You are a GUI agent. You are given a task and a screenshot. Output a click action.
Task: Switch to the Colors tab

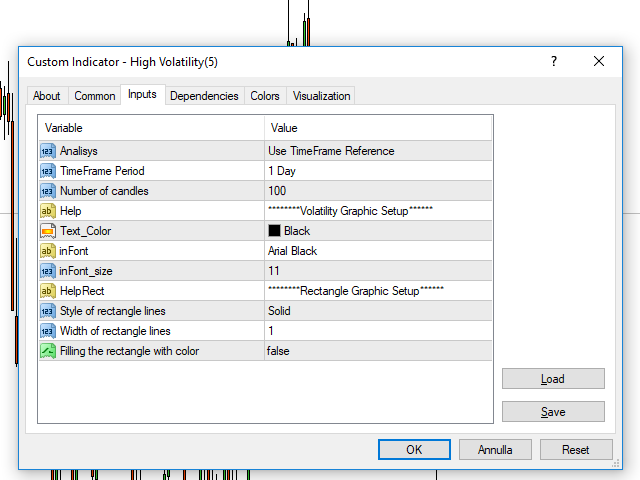(265, 96)
